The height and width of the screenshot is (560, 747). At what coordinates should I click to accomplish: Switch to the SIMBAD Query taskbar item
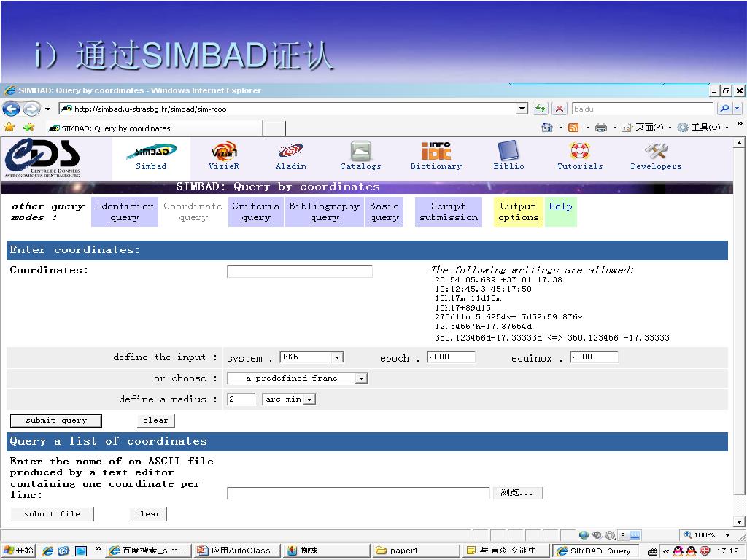[594, 551]
